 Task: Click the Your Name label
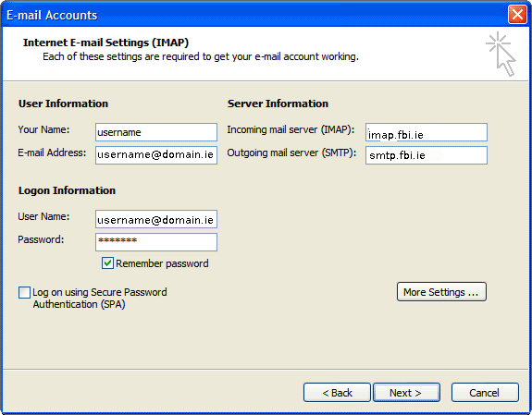point(43,129)
